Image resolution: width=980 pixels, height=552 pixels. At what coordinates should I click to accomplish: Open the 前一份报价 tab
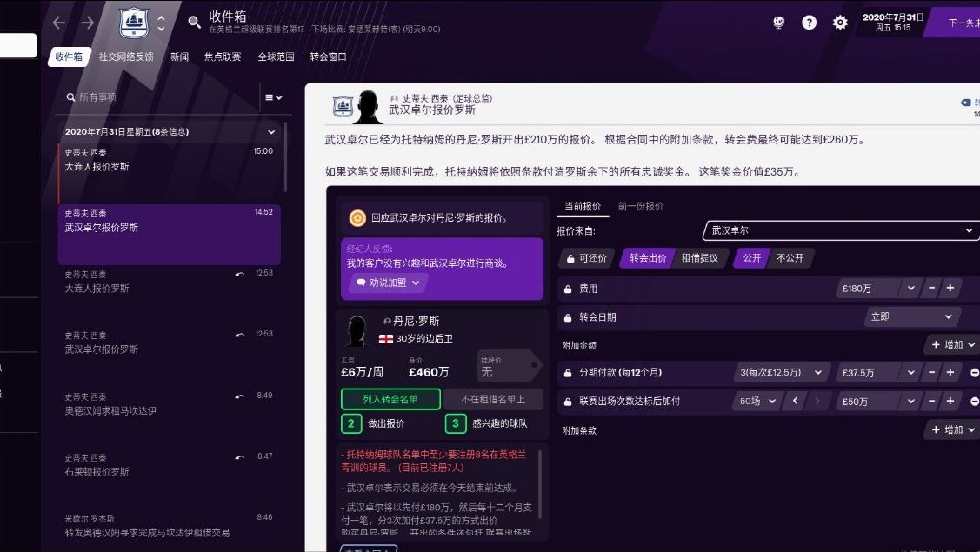[x=640, y=207]
